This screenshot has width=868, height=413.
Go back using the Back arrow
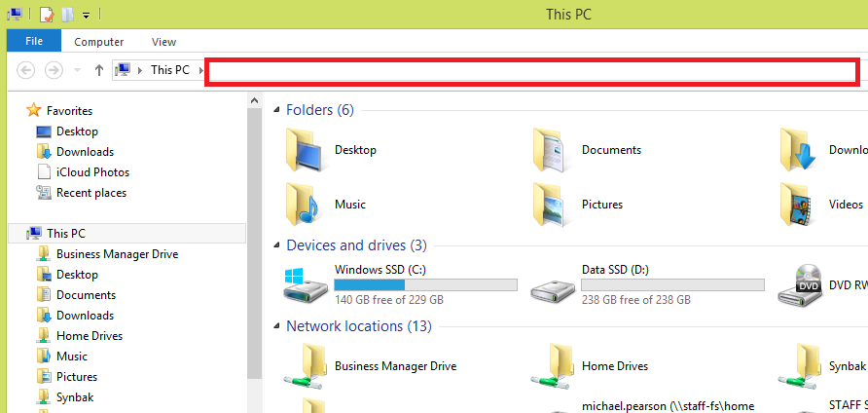26,70
